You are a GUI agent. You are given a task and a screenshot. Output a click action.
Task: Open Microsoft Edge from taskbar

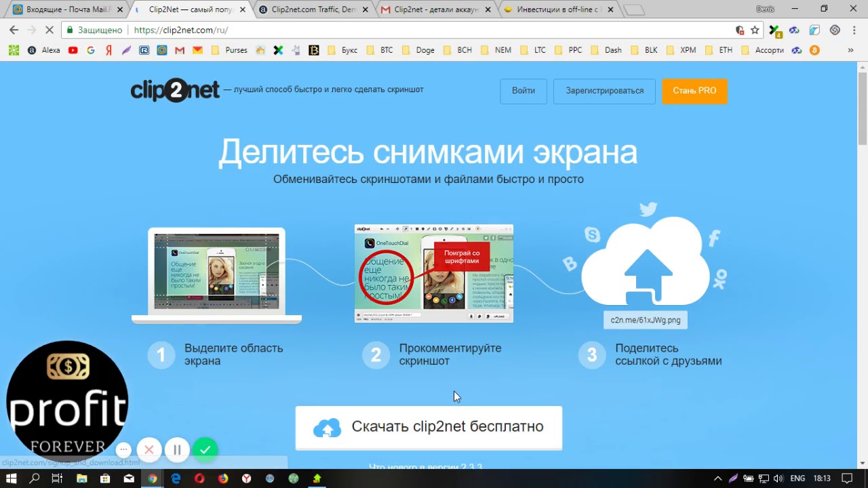tap(176, 479)
